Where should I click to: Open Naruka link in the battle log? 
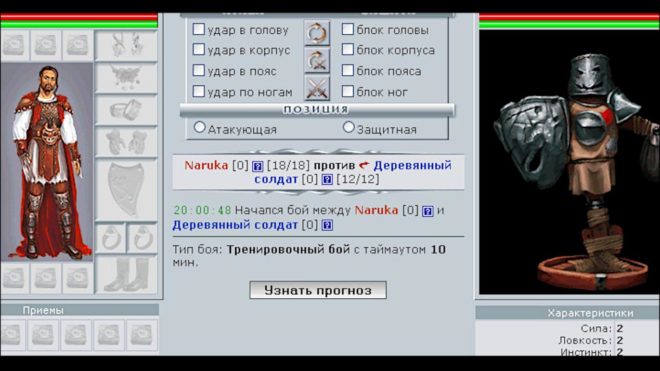click(x=376, y=210)
